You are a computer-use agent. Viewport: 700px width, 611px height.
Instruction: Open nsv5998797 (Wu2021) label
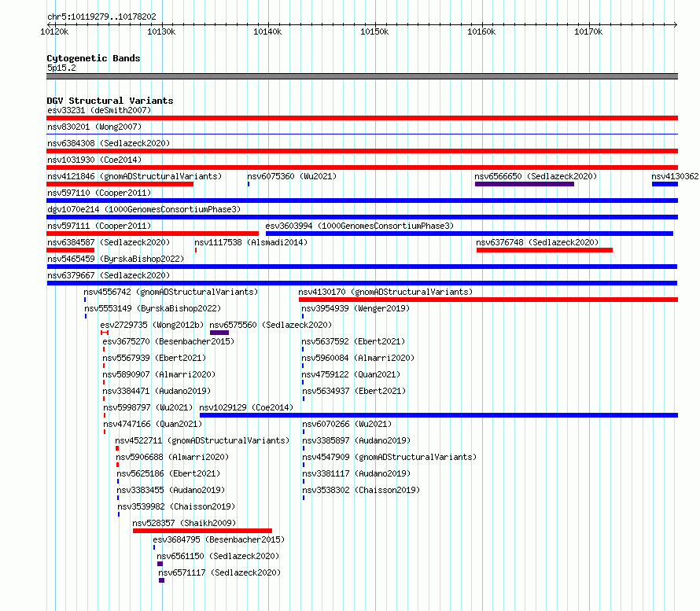tap(148, 407)
